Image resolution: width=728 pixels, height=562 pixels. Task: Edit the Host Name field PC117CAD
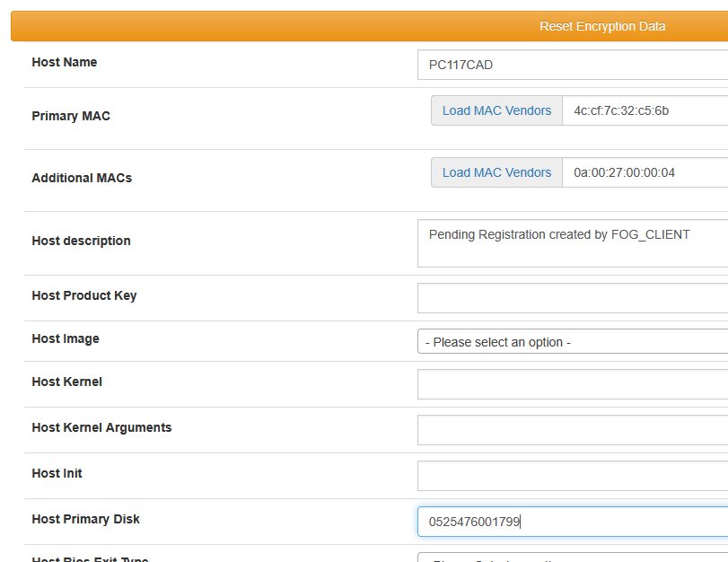573,65
